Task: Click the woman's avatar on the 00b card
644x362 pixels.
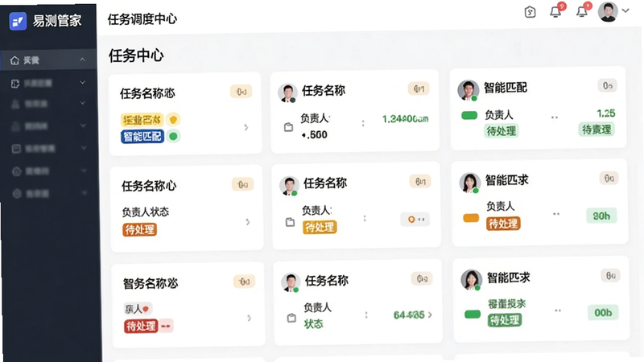Action: [x=471, y=280]
